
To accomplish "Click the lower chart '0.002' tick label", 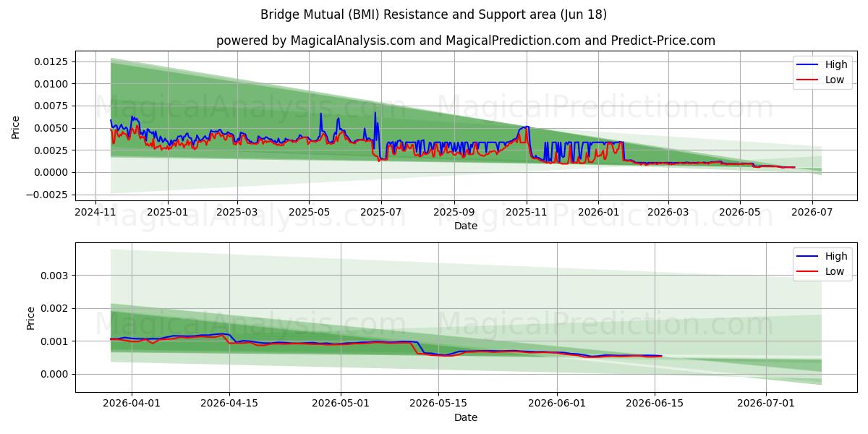I will click(x=56, y=308).
